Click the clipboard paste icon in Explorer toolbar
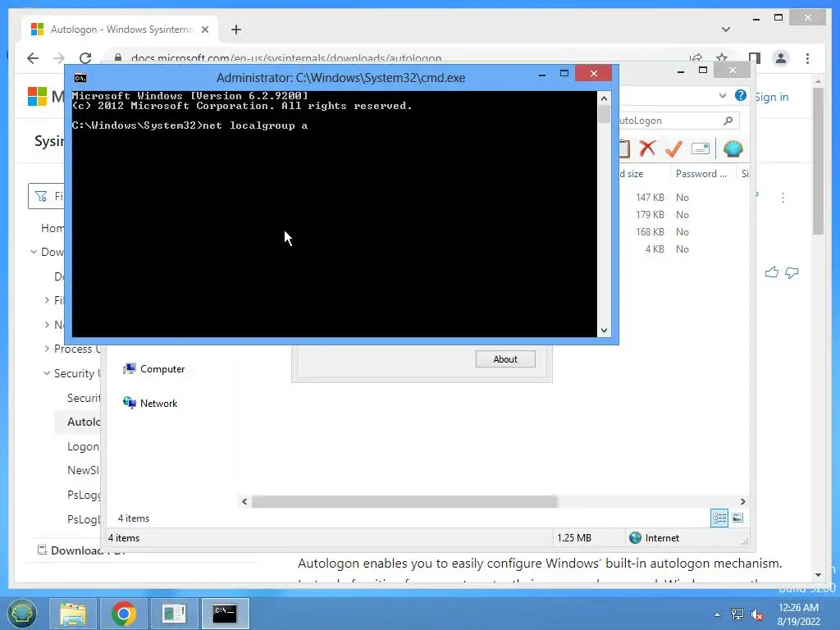 (624, 148)
